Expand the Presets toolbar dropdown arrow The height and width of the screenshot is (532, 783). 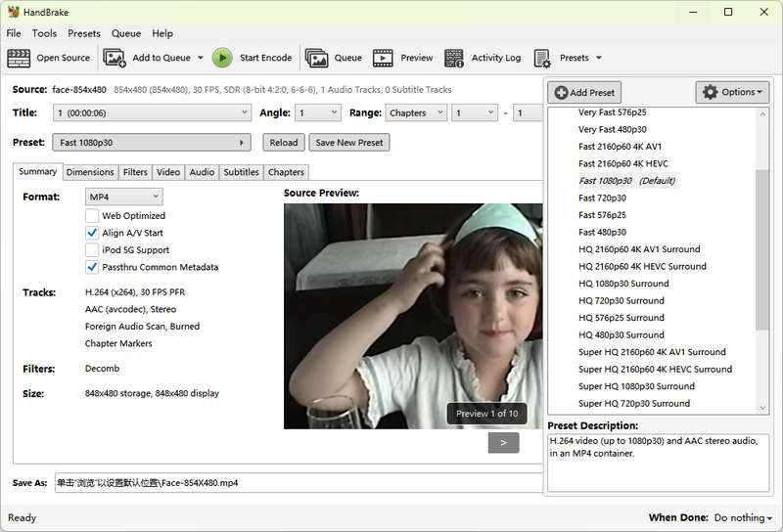pyautogui.click(x=599, y=58)
